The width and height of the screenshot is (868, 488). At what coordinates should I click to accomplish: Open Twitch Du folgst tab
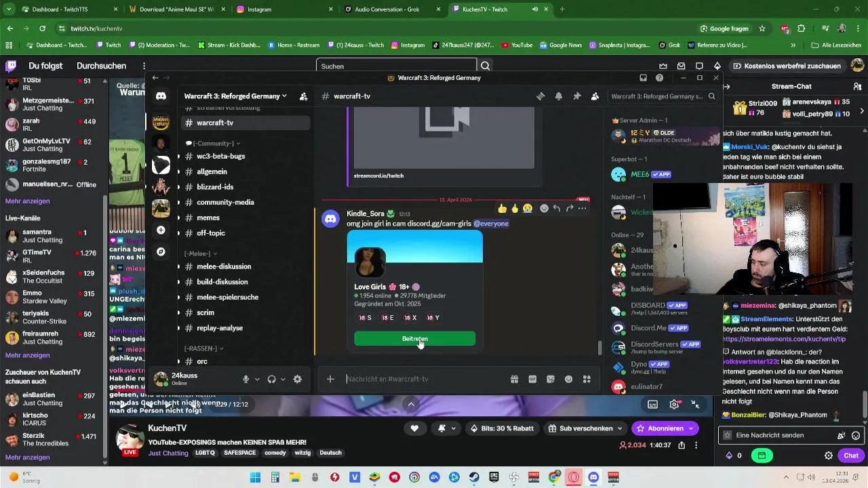(x=45, y=66)
